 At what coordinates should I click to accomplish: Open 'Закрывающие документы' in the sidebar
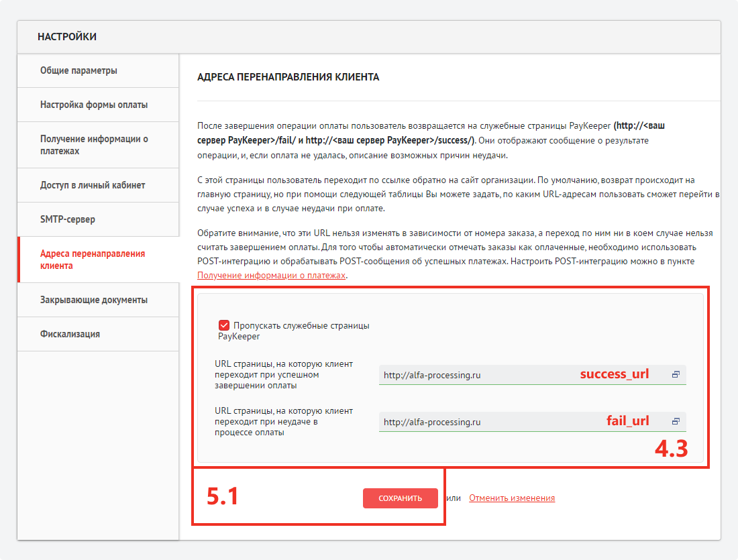click(94, 300)
